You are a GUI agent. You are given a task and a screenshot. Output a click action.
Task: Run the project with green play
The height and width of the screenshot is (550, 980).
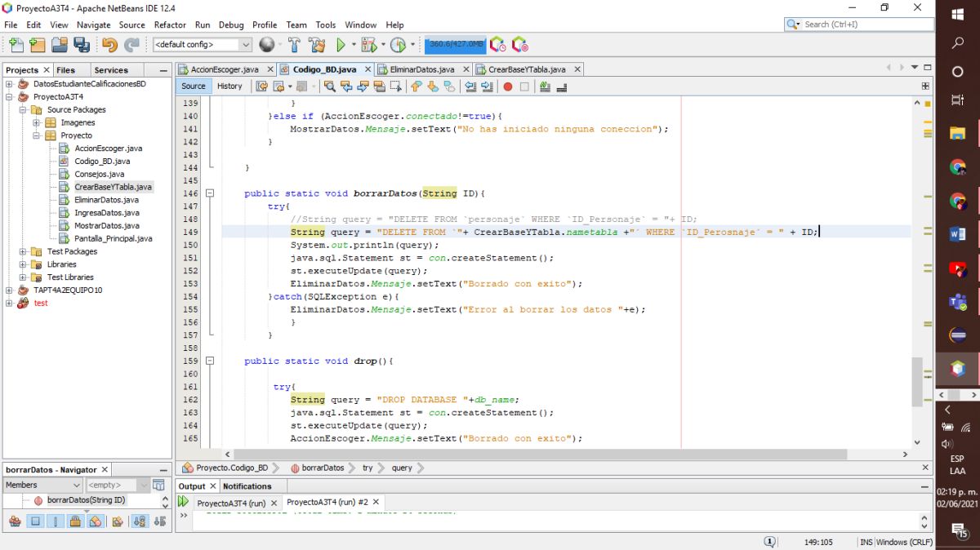click(341, 45)
